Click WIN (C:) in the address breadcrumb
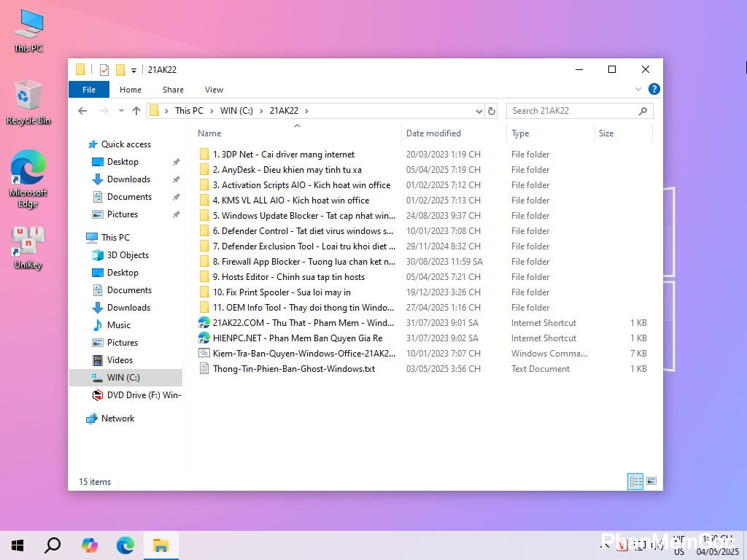This screenshot has height=560, width=747. [236, 111]
